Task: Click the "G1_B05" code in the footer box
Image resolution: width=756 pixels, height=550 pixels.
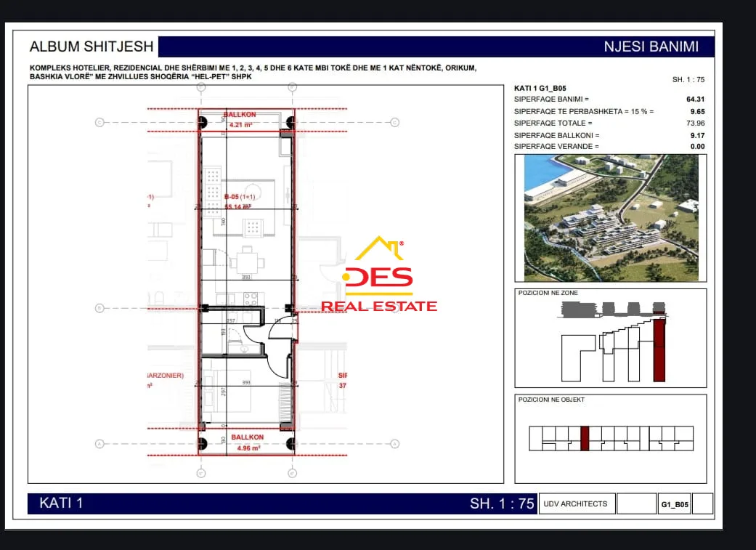Action: 675,505
